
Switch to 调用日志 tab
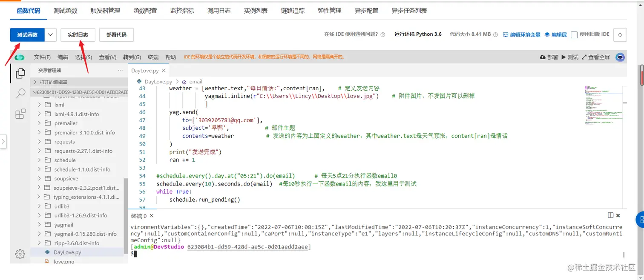click(219, 11)
